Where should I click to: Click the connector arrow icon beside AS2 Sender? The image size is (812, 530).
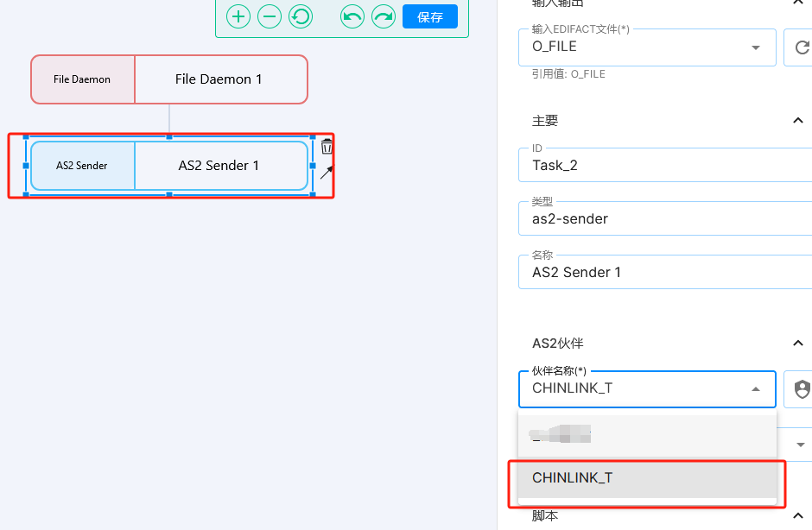click(x=327, y=173)
